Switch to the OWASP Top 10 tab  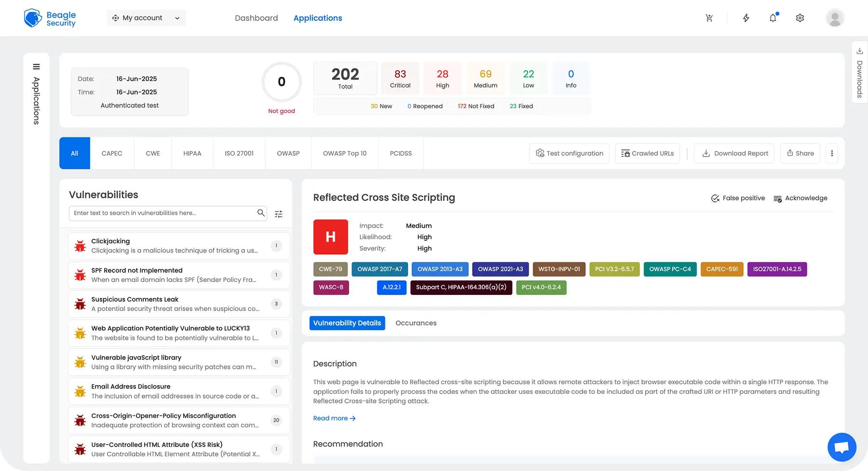click(345, 153)
